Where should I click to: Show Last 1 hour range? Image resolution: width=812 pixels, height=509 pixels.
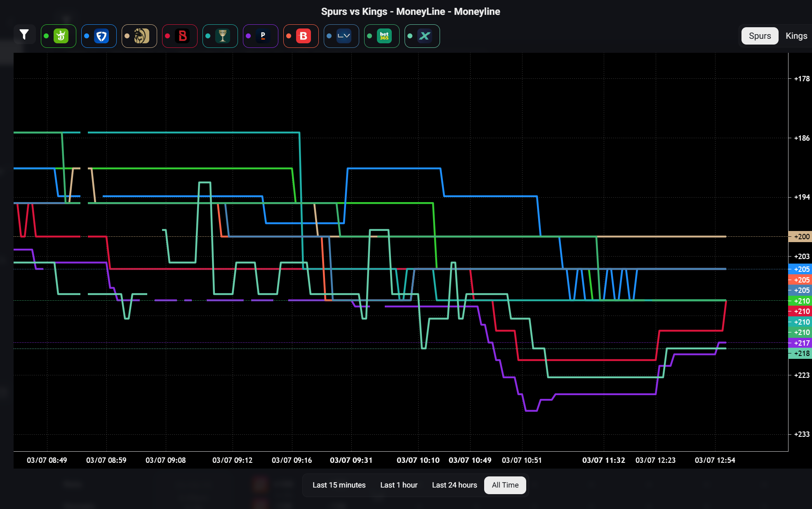pos(398,485)
